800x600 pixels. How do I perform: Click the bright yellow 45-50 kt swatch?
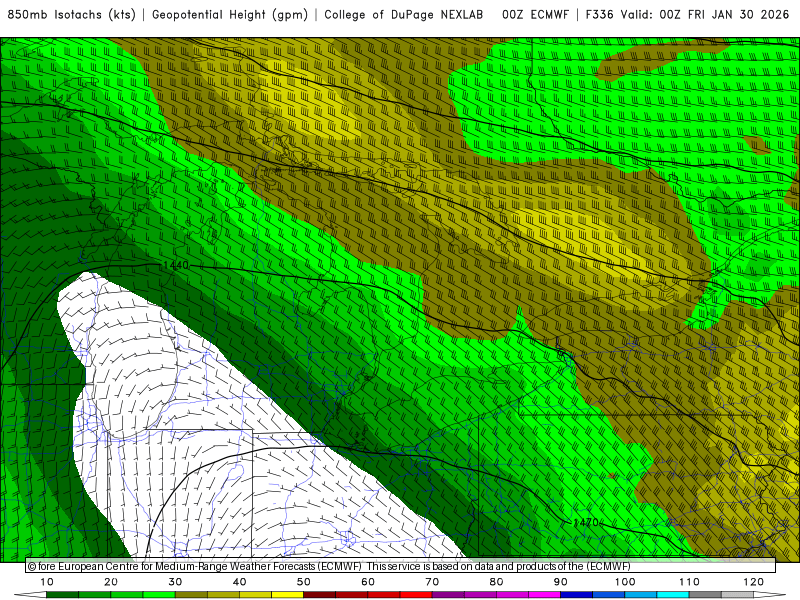pos(287,595)
